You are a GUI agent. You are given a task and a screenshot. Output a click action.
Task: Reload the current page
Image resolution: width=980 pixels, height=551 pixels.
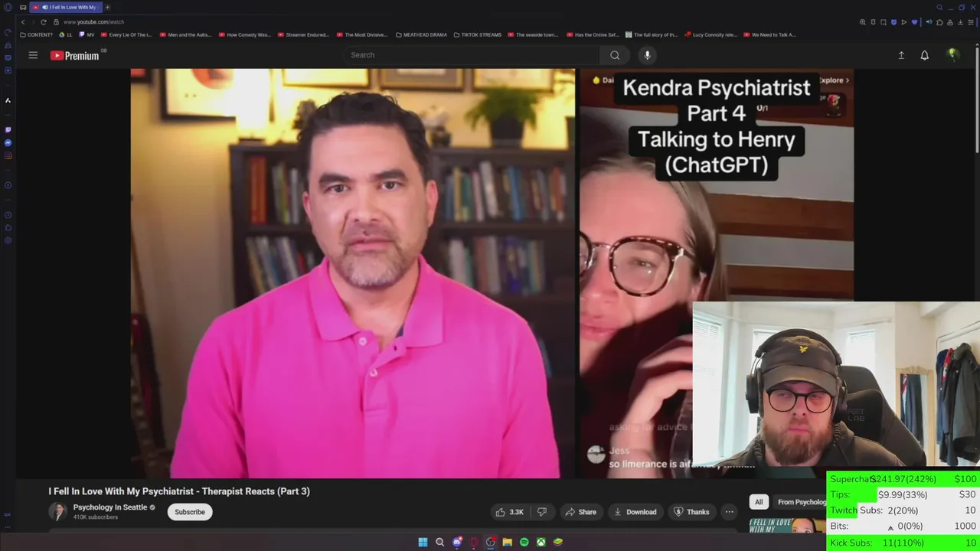[x=44, y=22]
